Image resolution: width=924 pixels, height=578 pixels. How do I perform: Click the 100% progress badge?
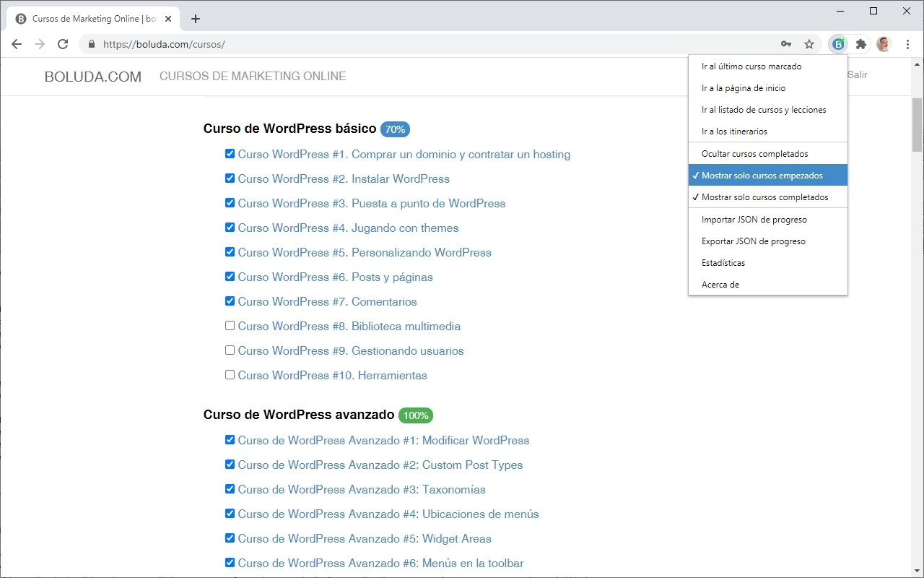click(416, 415)
